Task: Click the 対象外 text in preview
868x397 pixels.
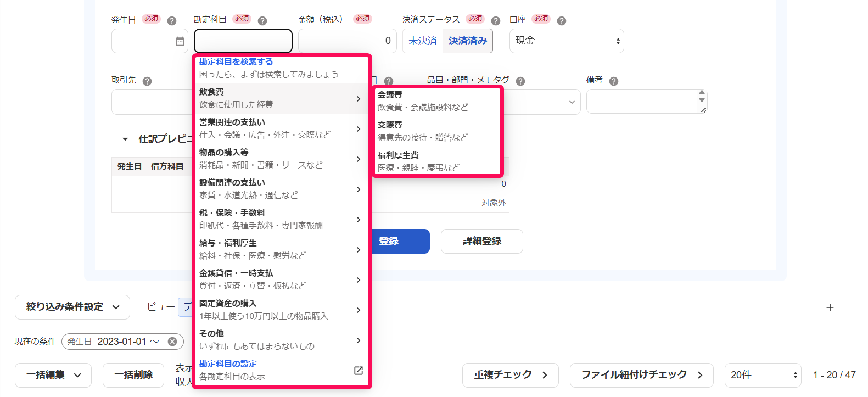Action: [494, 203]
